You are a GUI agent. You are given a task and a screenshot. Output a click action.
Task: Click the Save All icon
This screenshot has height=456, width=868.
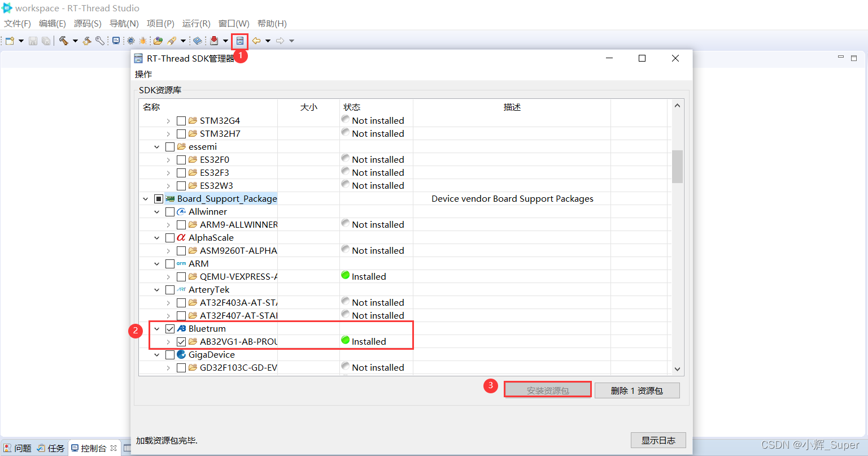[x=46, y=41]
